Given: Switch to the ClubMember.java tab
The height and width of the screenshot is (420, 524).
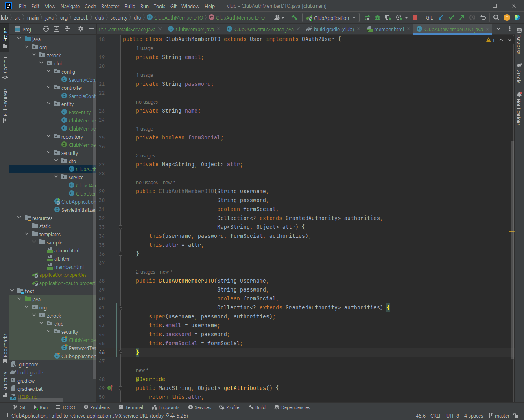Looking at the screenshot, I should pyautogui.click(x=194, y=29).
